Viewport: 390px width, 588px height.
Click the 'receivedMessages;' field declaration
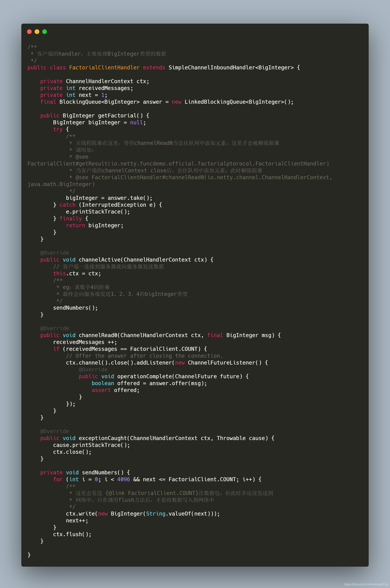click(106, 88)
